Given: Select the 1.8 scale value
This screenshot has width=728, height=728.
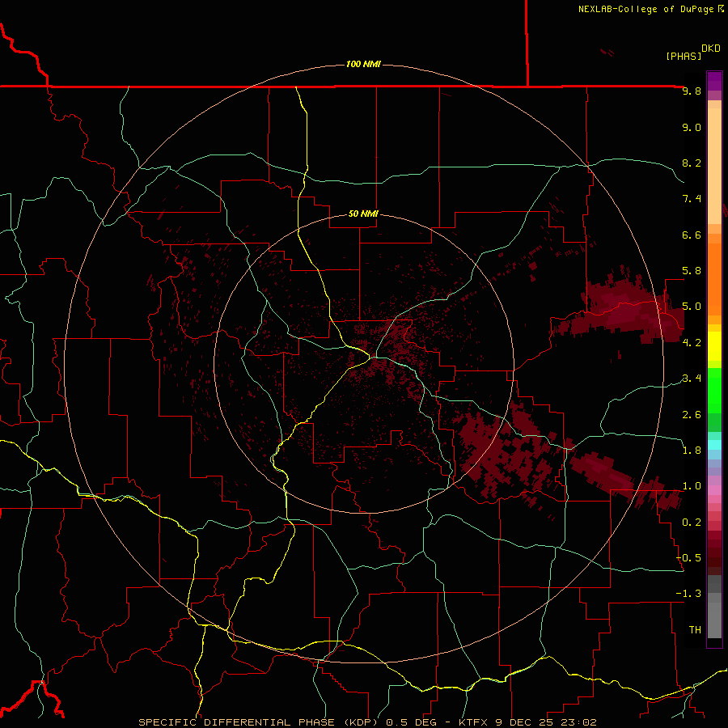Looking at the screenshot, I should (x=692, y=451).
